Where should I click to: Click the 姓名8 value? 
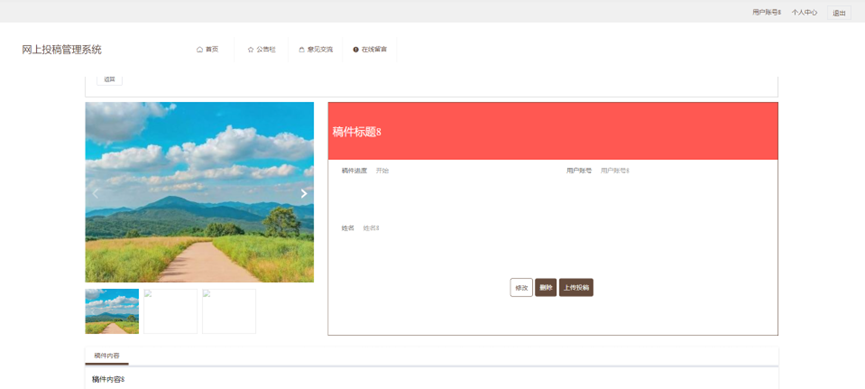(x=371, y=228)
